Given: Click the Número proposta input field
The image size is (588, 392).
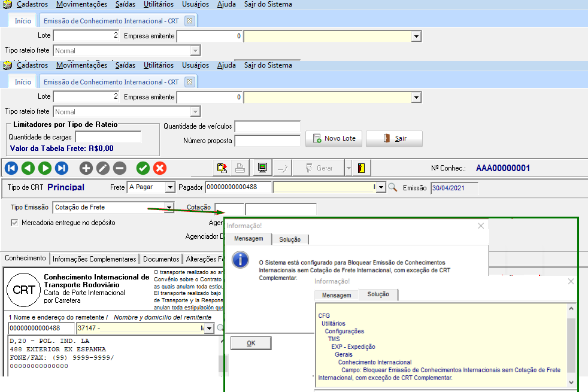Looking at the screenshot, I should (267, 141).
